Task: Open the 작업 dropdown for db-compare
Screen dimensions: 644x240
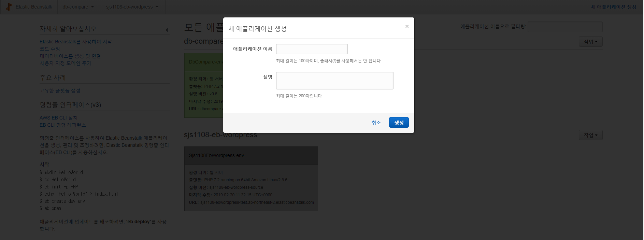Action: (x=590, y=42)
